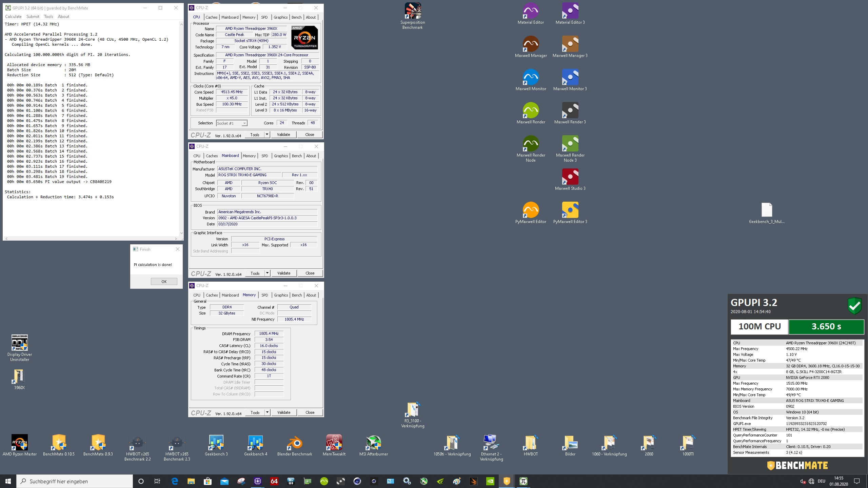Launch MSI Afterburner desktop shortcut
868x488 pixels.
[x=374, y=445]
